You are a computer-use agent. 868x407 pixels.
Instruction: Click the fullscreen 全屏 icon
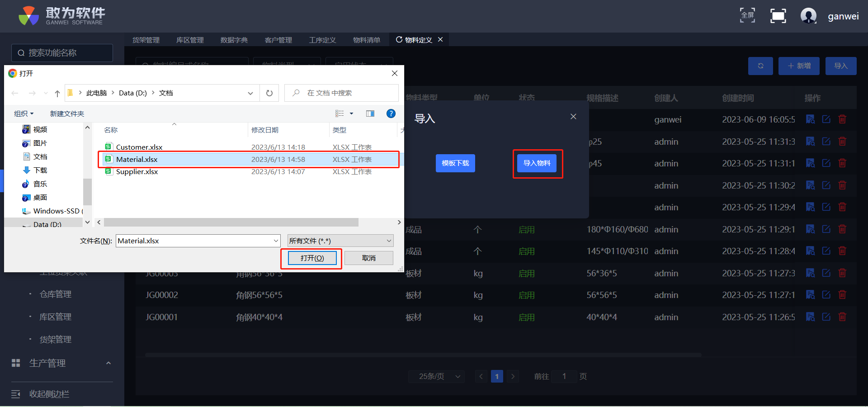coord(747,15)
